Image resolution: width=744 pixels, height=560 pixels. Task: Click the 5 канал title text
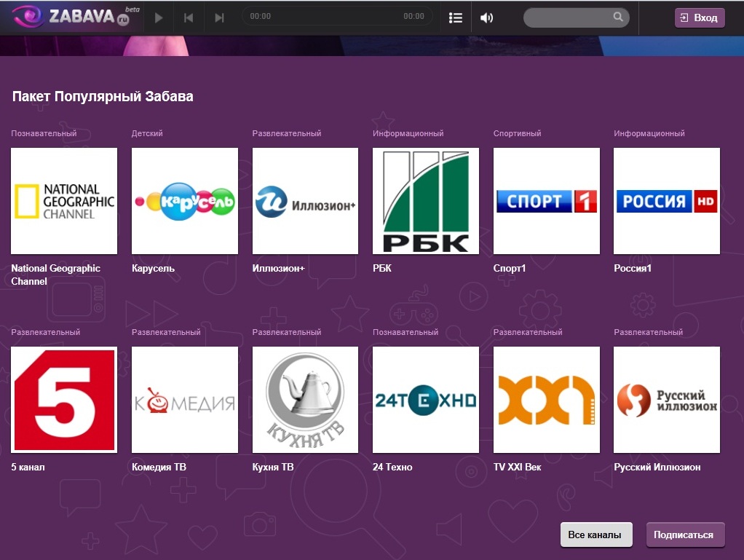(28, 468)
